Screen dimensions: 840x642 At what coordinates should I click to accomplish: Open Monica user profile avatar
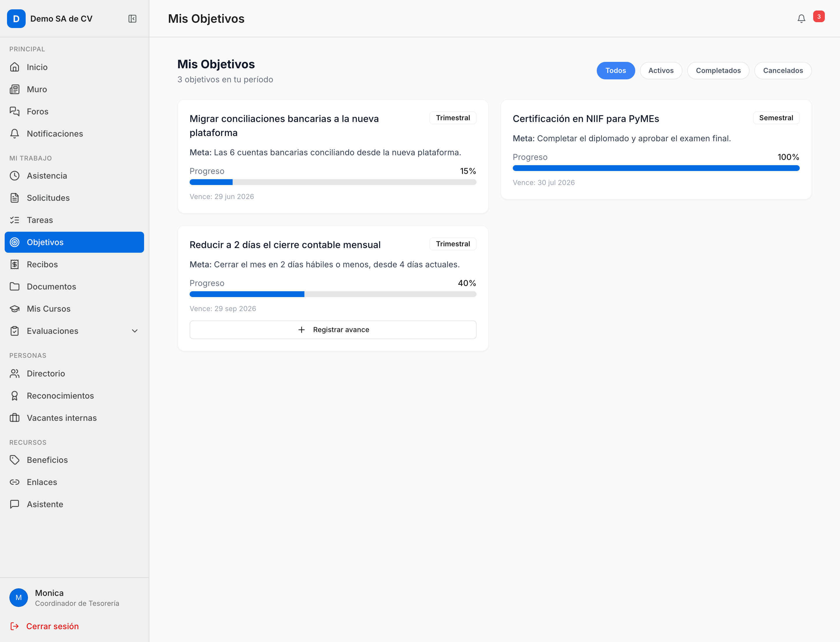pyautogui.click(x=18, y=598)
